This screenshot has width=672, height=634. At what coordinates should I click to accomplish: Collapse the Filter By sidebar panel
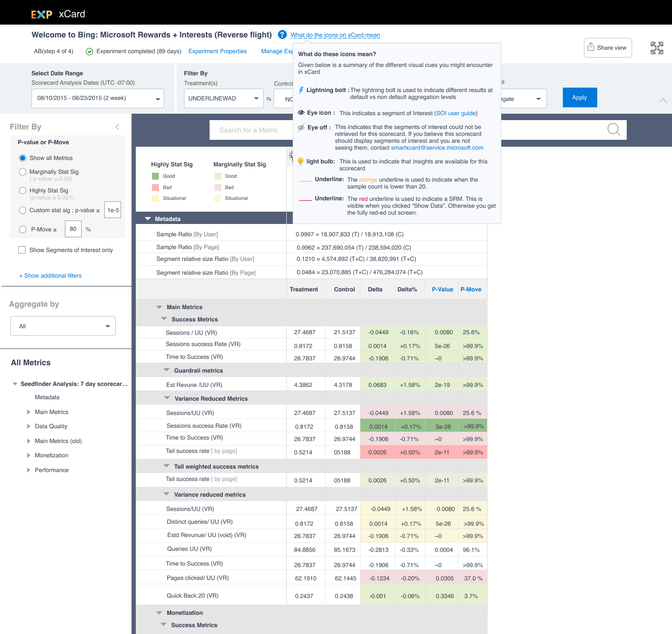point(117,127)
